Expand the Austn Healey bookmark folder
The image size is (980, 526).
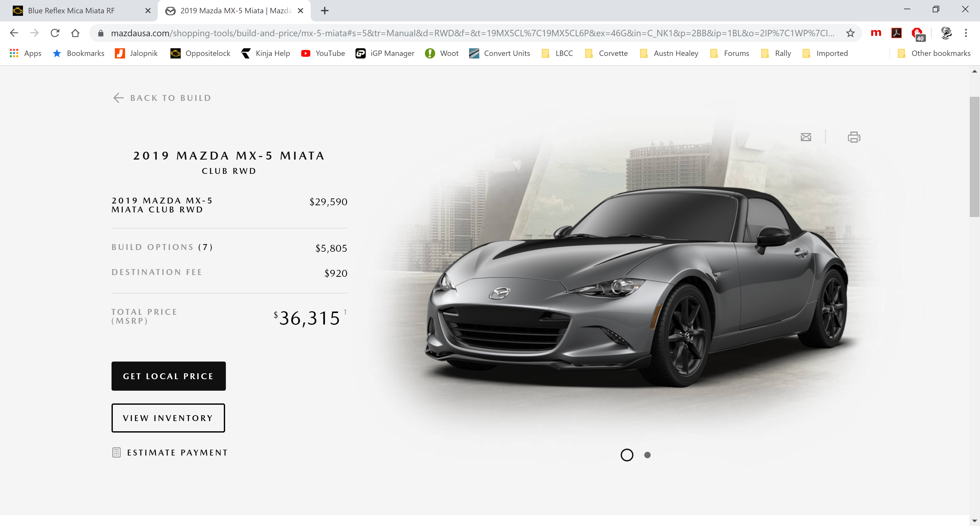(669, 53)
